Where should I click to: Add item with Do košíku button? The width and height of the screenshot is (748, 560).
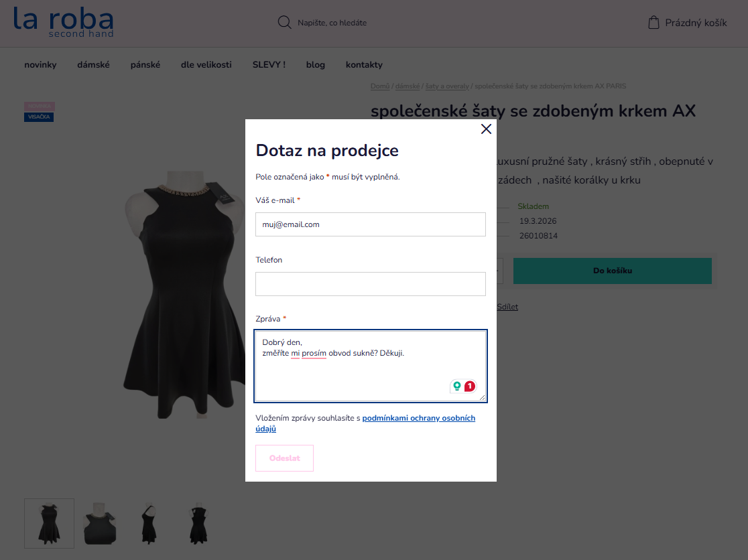[x=612, y=271]
